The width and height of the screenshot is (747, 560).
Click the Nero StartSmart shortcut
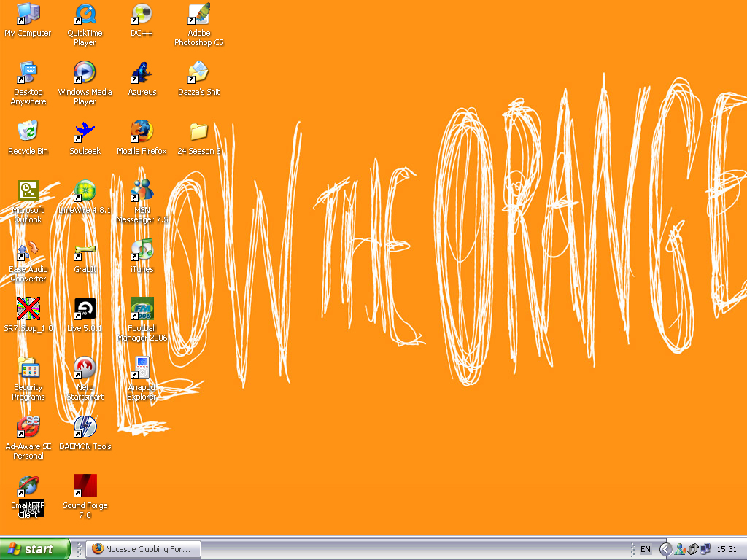tap(85, 368)
